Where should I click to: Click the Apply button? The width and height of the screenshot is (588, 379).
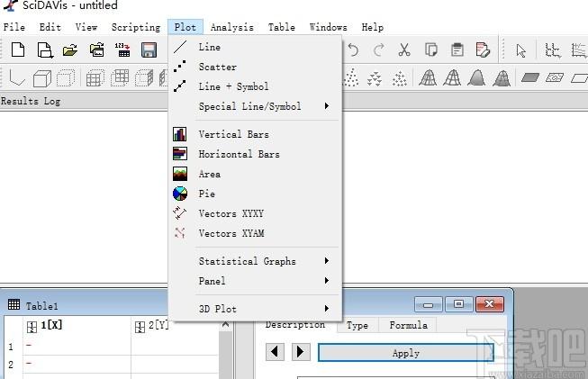point(406,353)
